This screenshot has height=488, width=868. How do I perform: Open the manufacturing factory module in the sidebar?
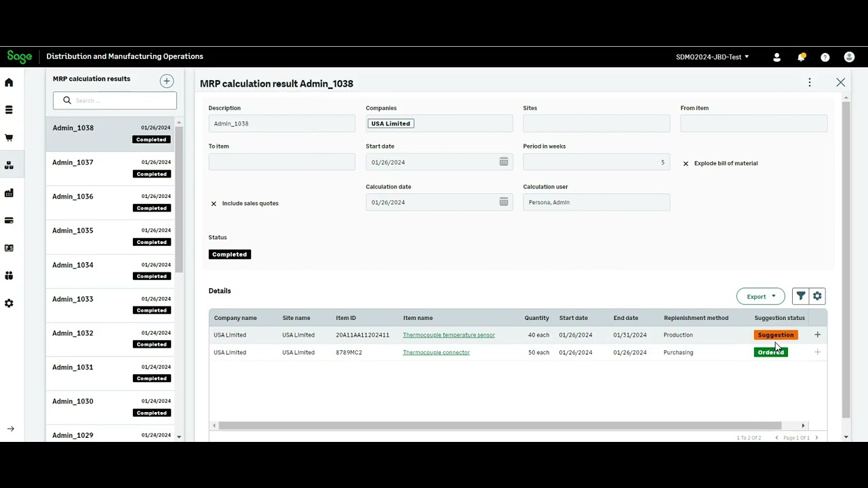[x=9, y=193]
